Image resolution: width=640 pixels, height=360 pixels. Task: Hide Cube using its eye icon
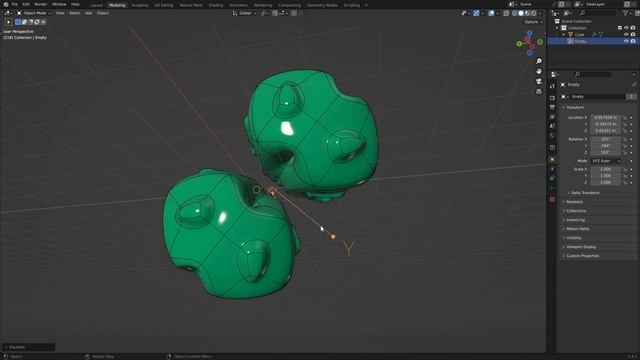626,34
